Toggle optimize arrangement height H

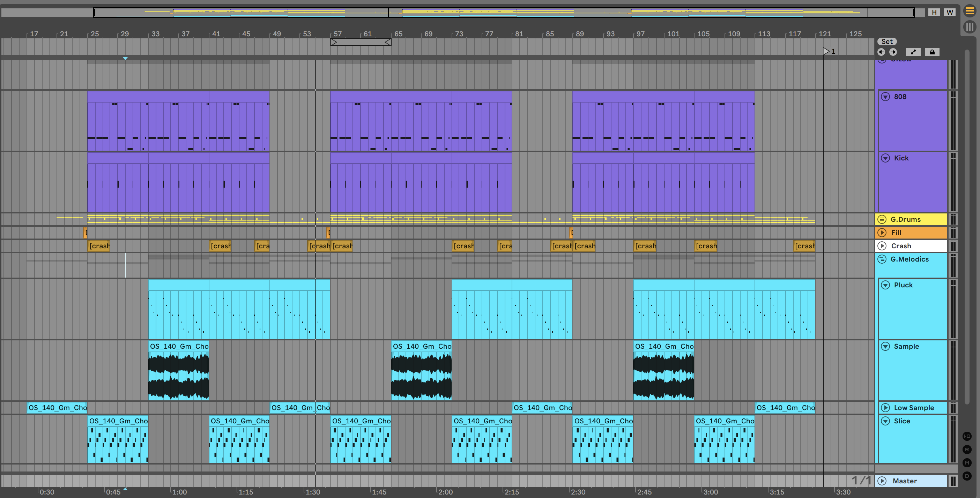pos(934,12)
